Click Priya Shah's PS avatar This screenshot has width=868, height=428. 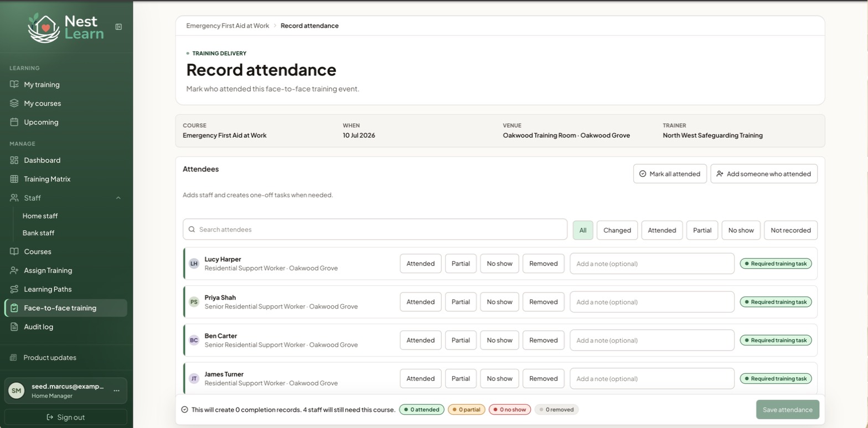[x=194, y=302]
